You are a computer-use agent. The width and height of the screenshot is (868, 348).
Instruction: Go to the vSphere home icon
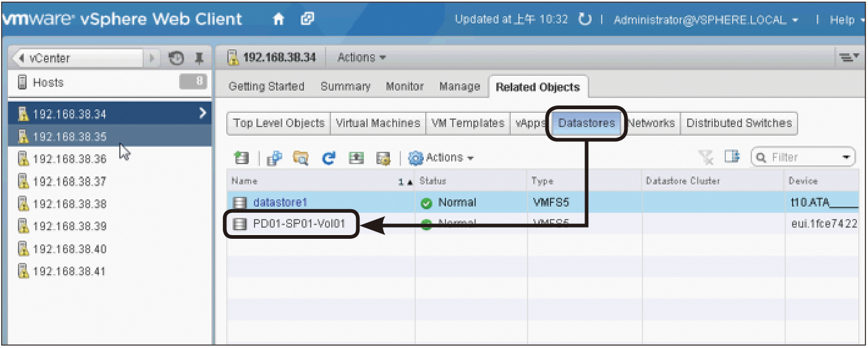[x=279, y=19]
